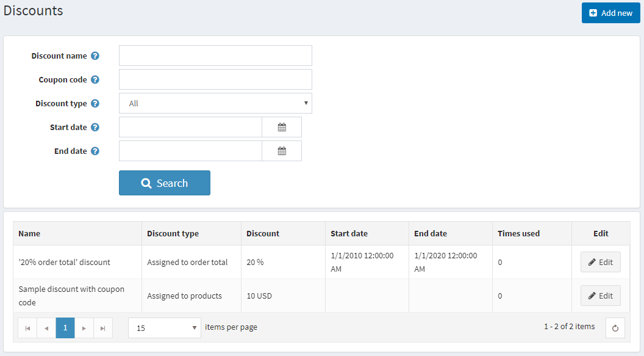The width and height of the screenshot is (644, 356).
Task: Click the Start date help icon
Action: [x=95, y=127]
